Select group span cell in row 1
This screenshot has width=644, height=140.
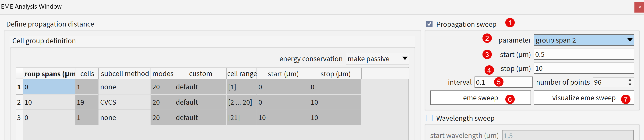tap(49, 87)
